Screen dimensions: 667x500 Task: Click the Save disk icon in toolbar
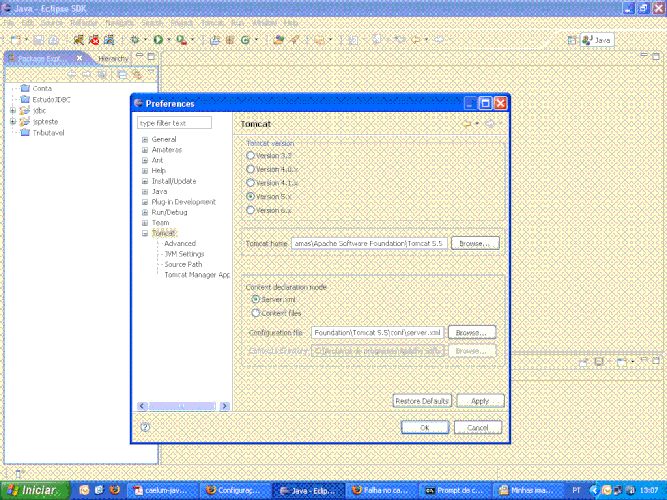[x=39, y=40]
